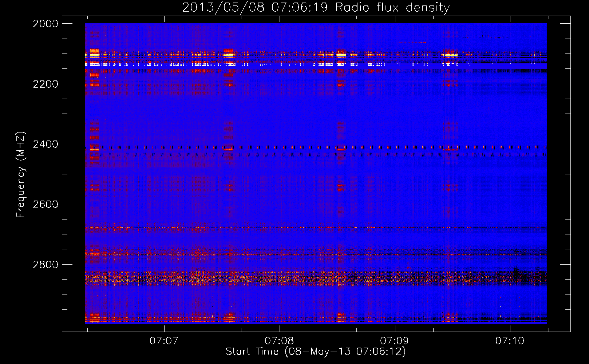Click the 2000 frequency tick label

46,24
